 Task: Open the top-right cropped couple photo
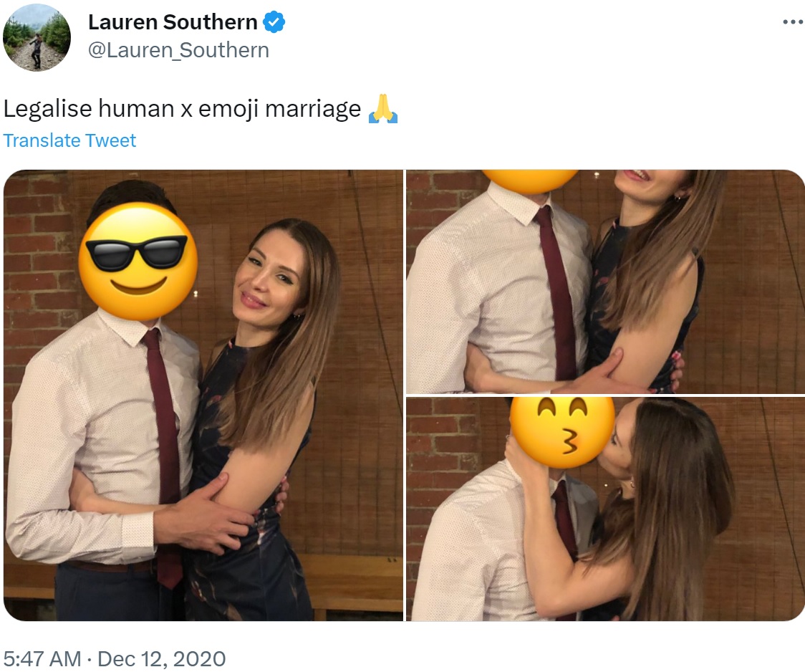point(605,282)
